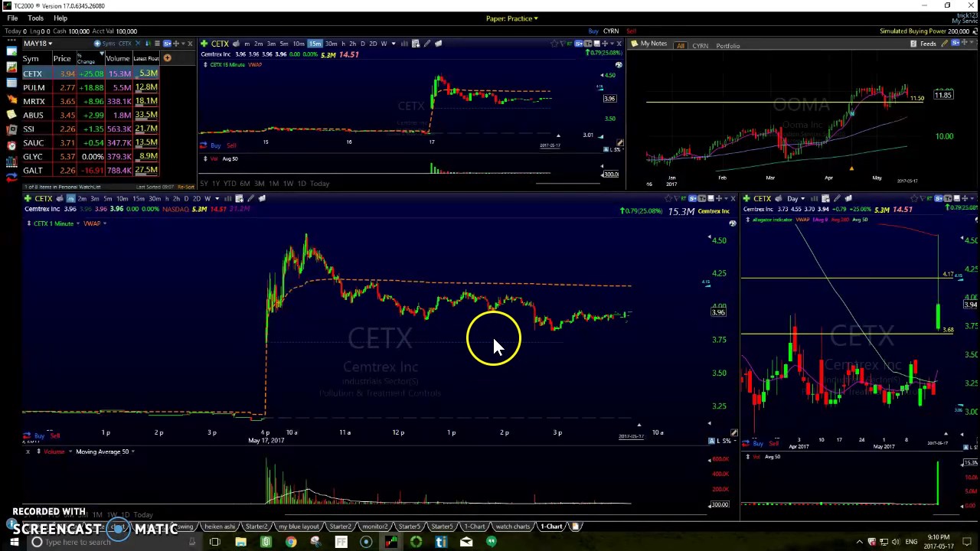Select W timeframe on top CETX chart
The image size is (980, 551).
click(384, 44)
